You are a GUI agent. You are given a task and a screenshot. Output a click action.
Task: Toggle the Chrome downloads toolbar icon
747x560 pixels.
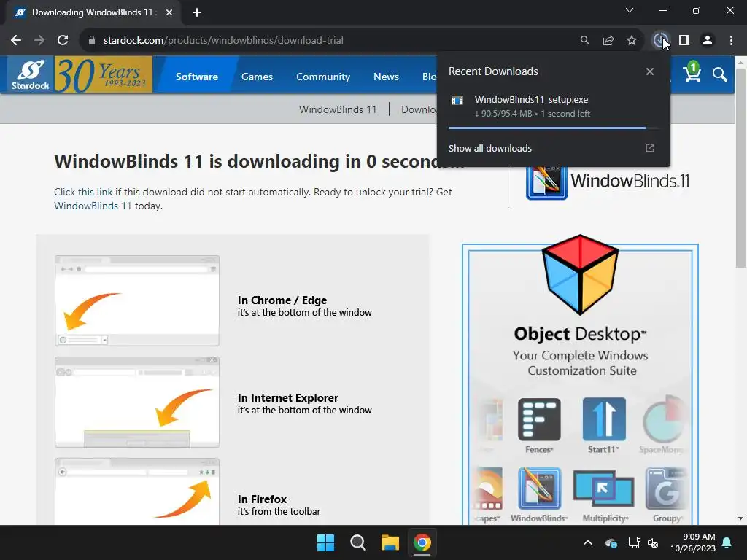659,41
